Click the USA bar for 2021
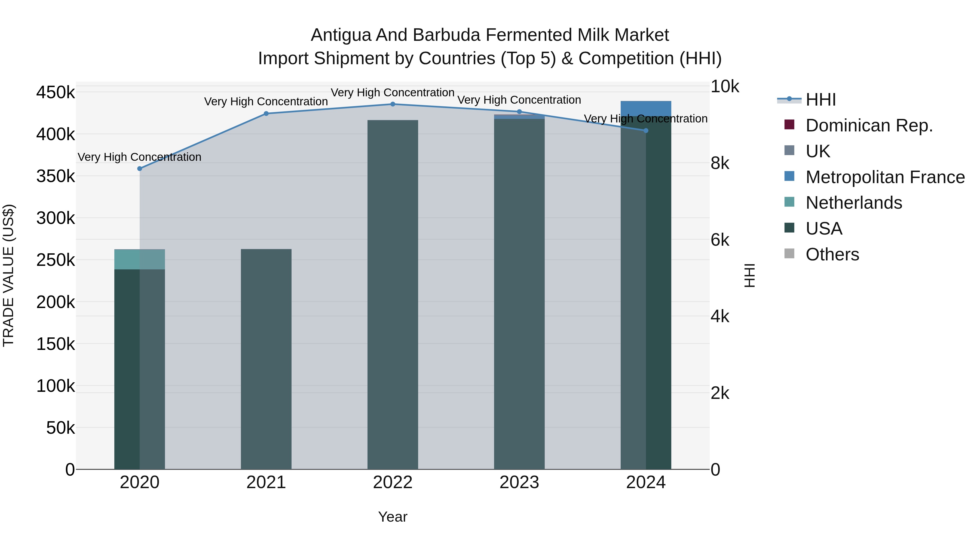Viewport: 980px width, 551px height. click(x=266, y=359)
